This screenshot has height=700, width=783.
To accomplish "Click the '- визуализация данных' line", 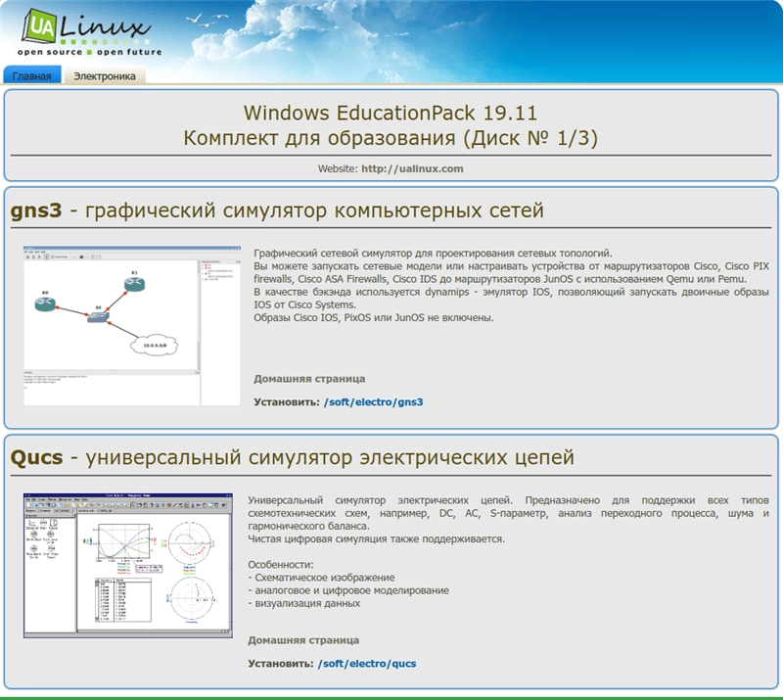I will (303, 604).
